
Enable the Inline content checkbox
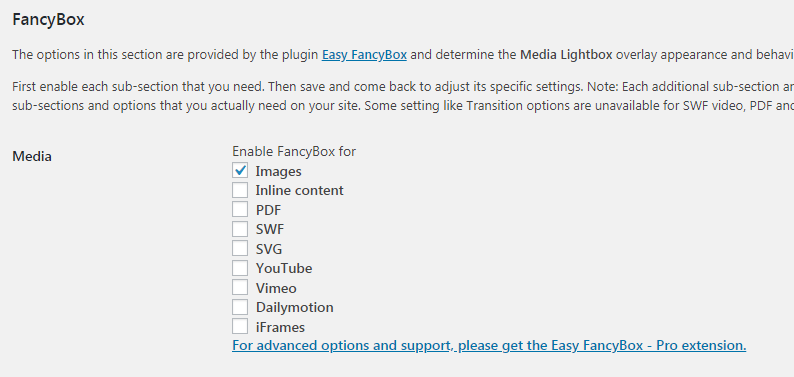point(240,190)
